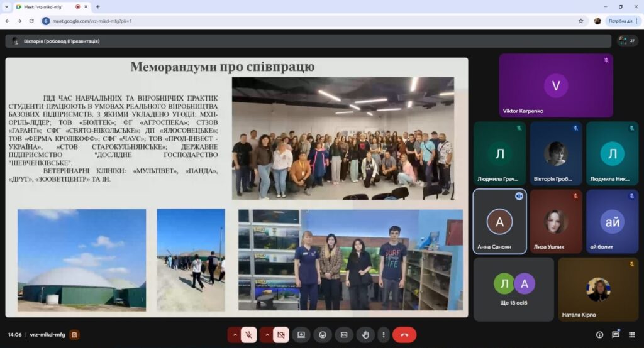The height and width of the screenshot is (348, 644).
Task: Expand audio settings arrow next to microphone
Action: [235, 335]
